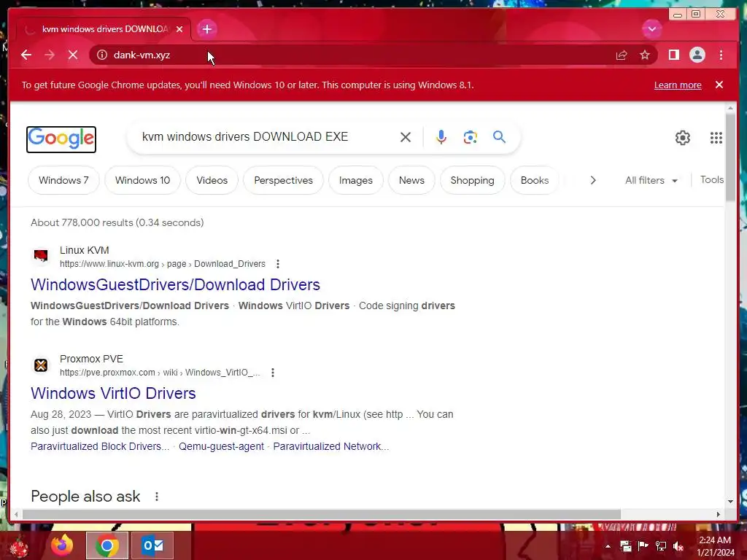Screen dimensions: 747x560
Task: Clear the search query text
Action: click(x=406, y=137)
